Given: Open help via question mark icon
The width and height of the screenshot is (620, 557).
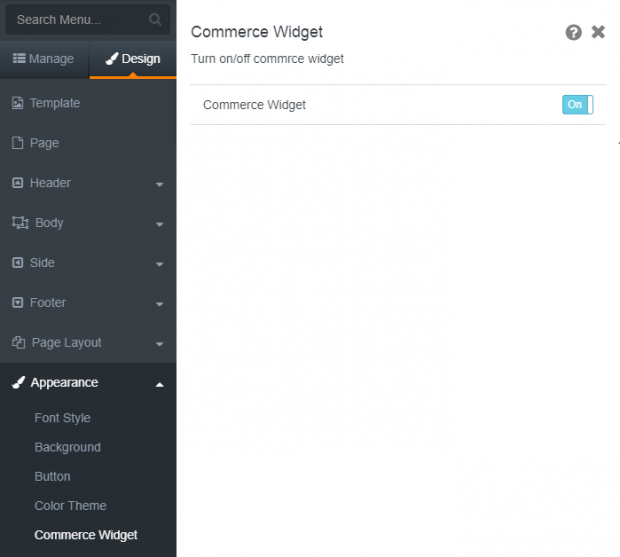Looking at the screenshot, I should [x=573, y=32].
